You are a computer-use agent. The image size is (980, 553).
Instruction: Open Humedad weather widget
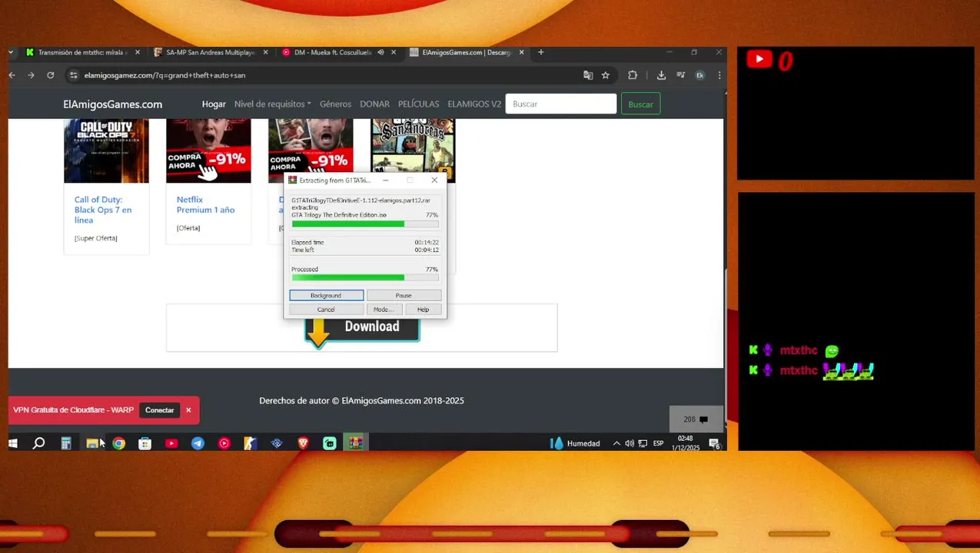pyautogui.click(x=576, y=443)
